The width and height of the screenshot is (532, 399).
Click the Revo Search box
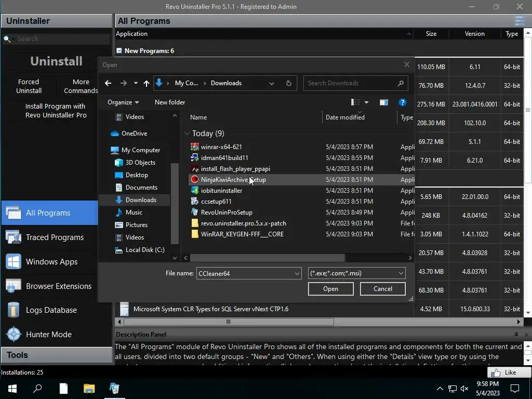click(x=56, y=38)
